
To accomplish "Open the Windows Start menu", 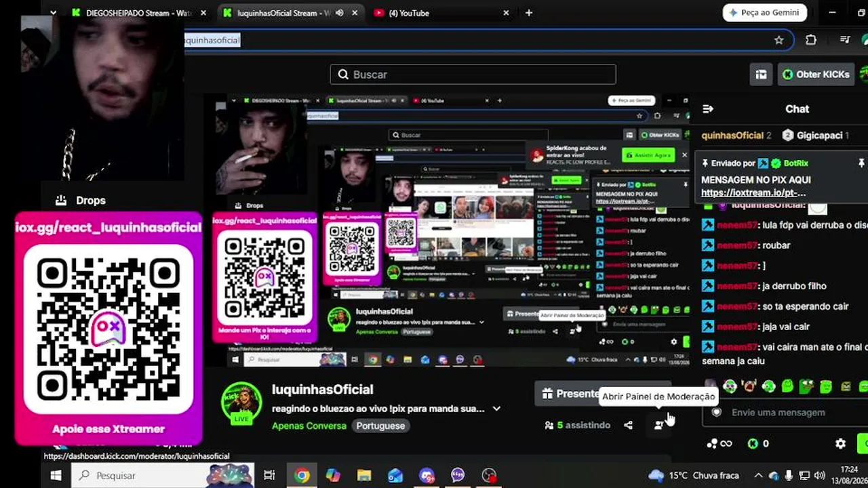I will point(56,475).
